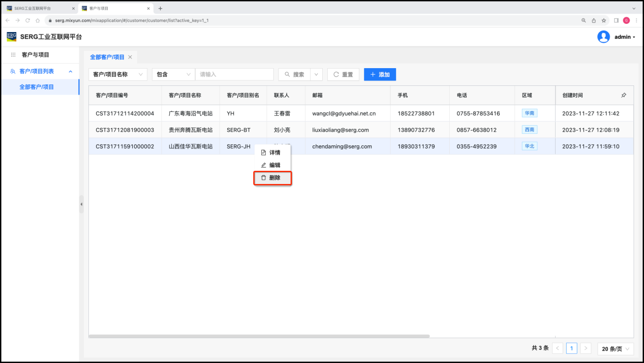Viewport: 644px width, 363px height.
Task: Click the blue 添加 button
Action: (380, 74)
